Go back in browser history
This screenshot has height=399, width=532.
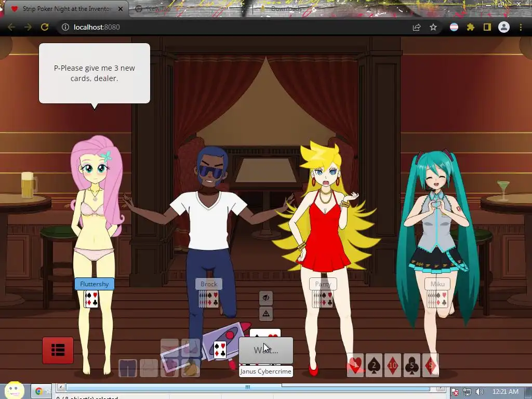pyautogui.click(x=11, y=27)
